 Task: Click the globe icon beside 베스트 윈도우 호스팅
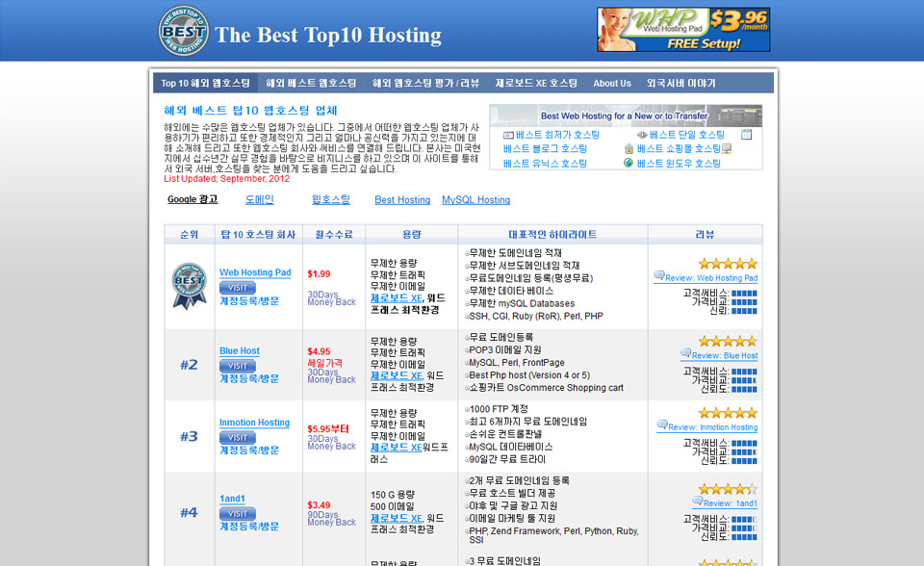629,164
